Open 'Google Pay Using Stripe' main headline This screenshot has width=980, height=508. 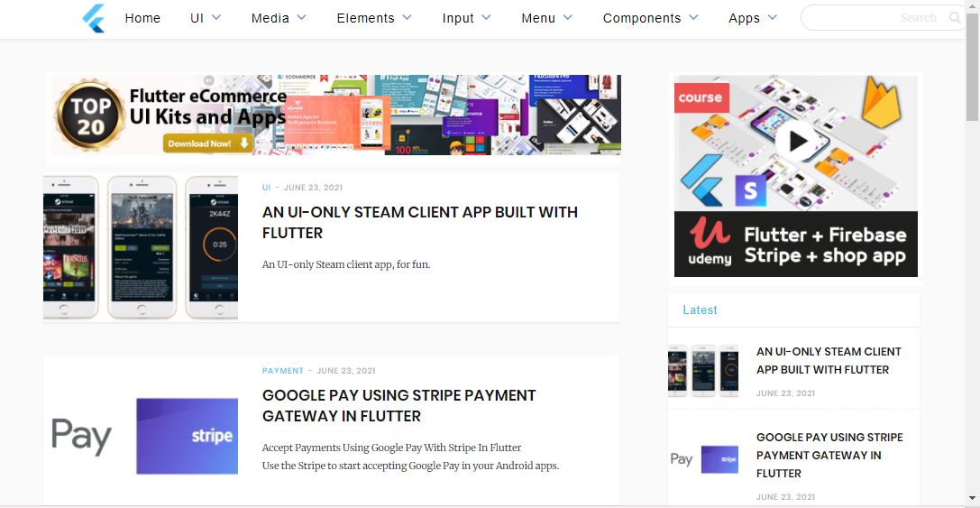pos(398,405)
